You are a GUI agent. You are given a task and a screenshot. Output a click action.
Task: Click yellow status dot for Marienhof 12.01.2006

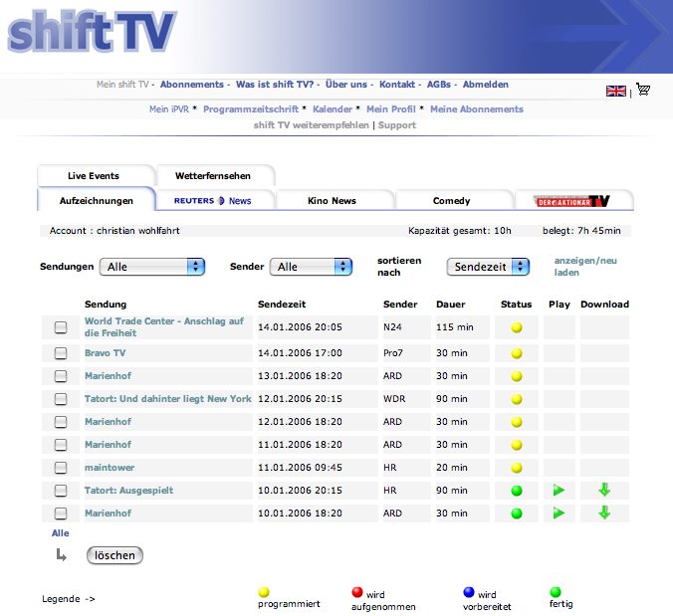click(x=517, y=422)
